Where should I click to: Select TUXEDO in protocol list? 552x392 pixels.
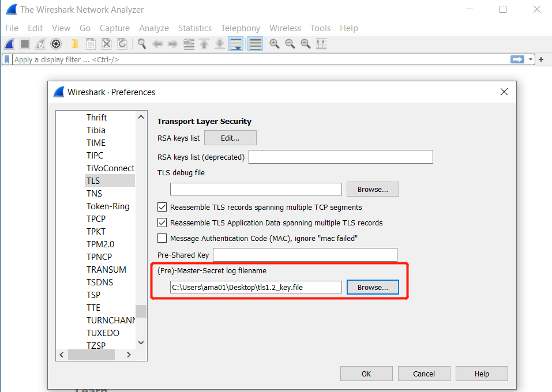coord(103,333)
